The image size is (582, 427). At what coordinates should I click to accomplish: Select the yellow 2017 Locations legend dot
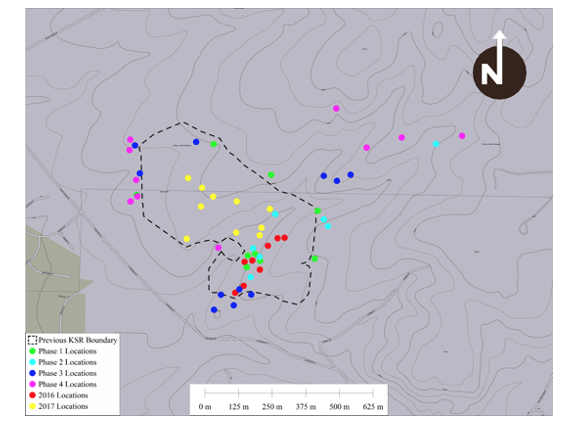[x=32, y=406]
